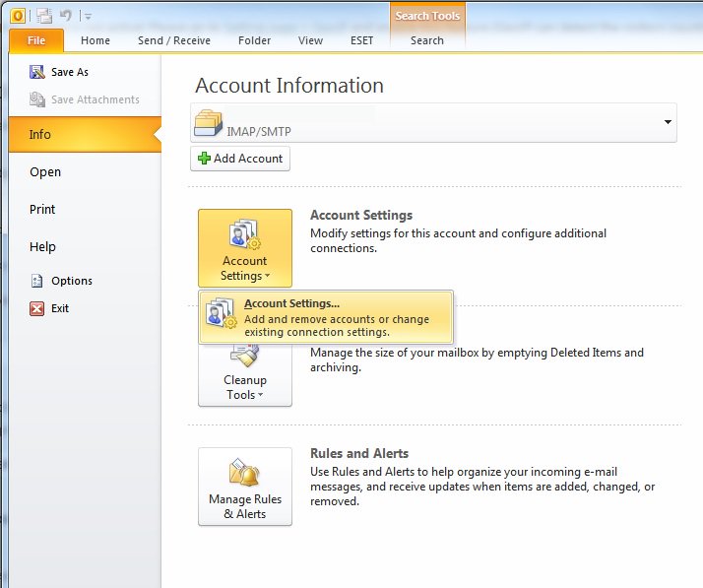The image size is (703, 588).
Task: Click the Options icon in the sidebar
Action: (37, 281)
